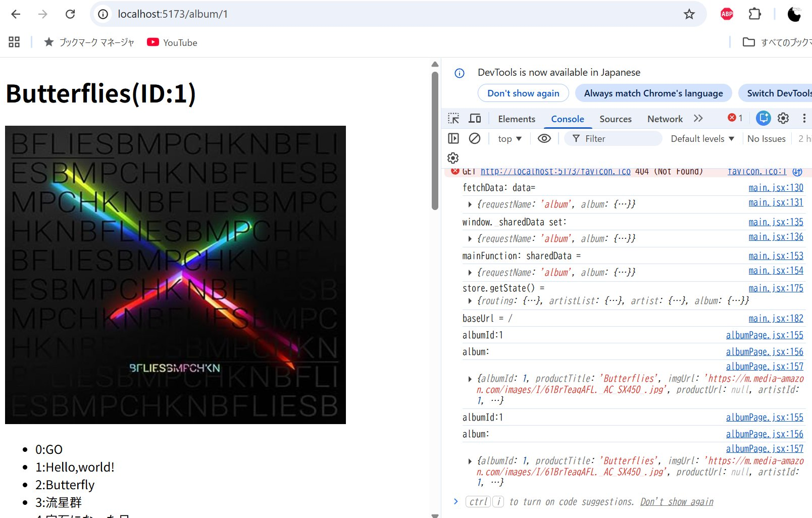Viewport: 812px width, 518px height.
Task: Click the console input prompt line
Action: coord(626,502)
